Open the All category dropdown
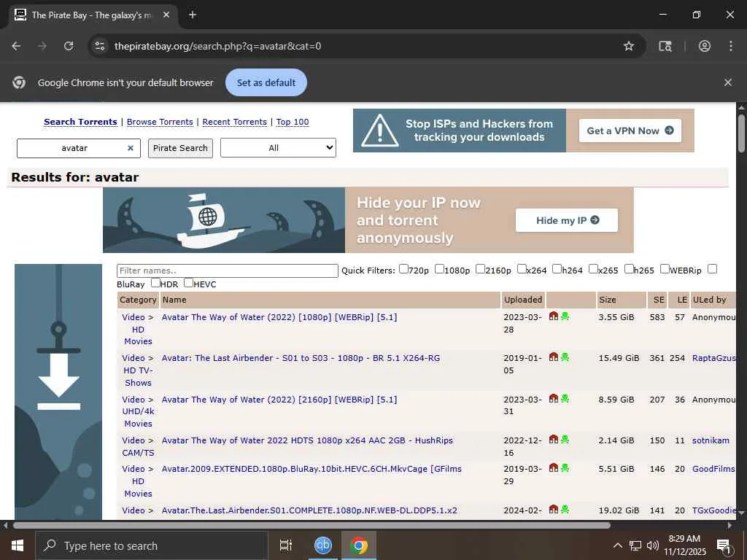Viewport: 747px width, 560px height. [x=278, y=148]
